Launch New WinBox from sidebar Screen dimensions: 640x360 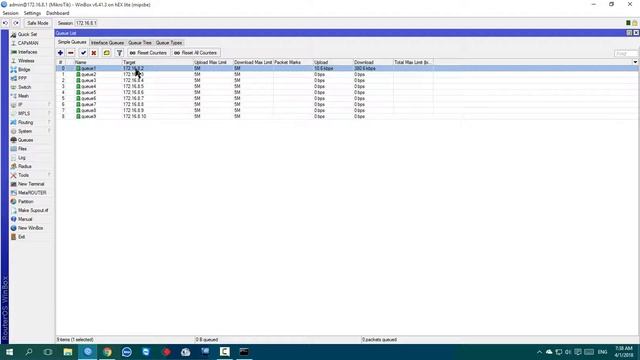tap(30, 228)
